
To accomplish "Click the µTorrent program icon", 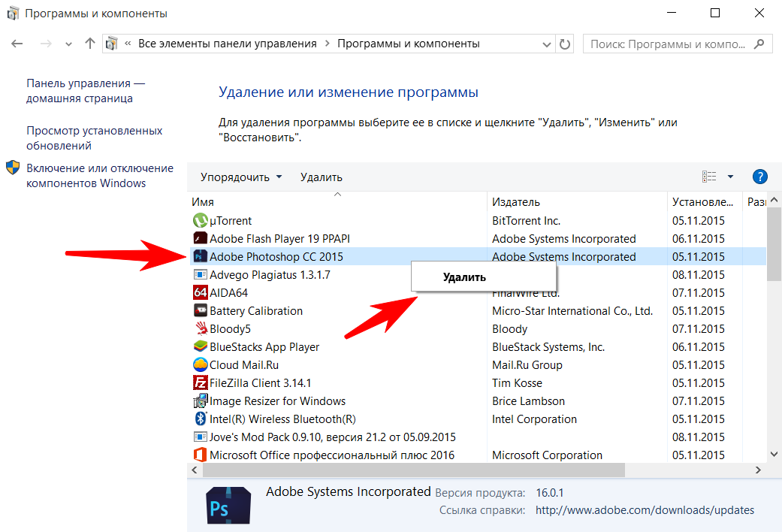I will 200,221.
